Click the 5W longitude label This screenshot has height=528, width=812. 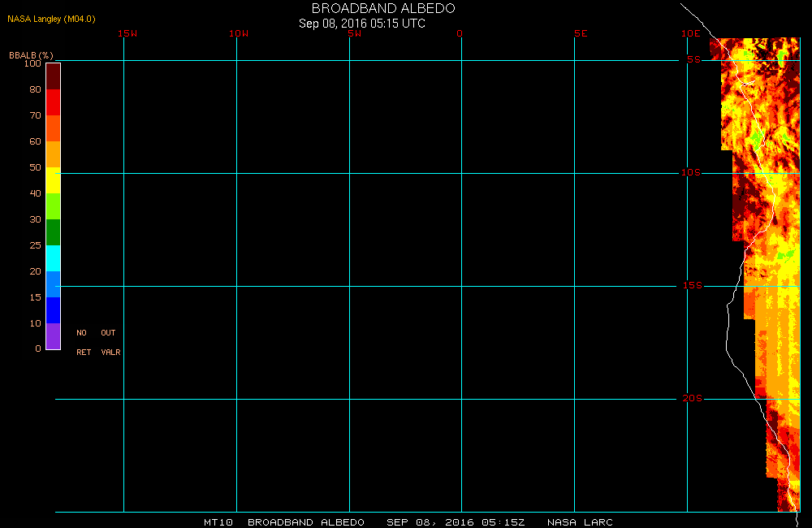point(355,33)
